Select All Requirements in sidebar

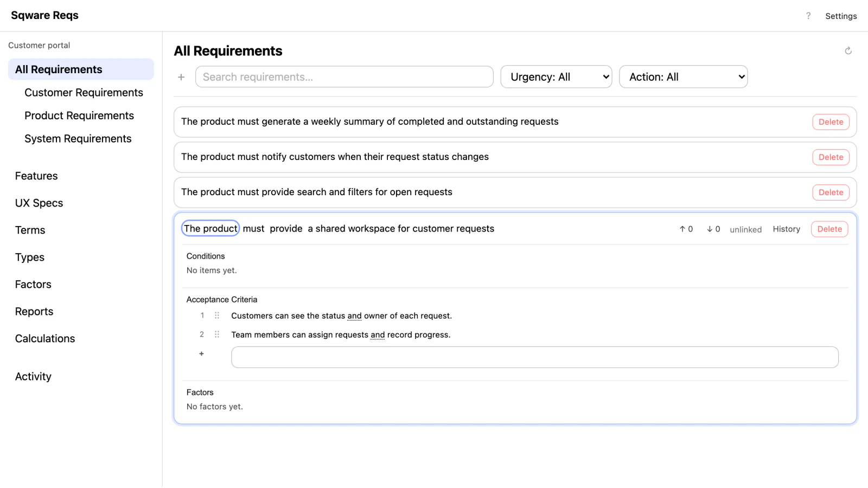click(x=81, y=69)
